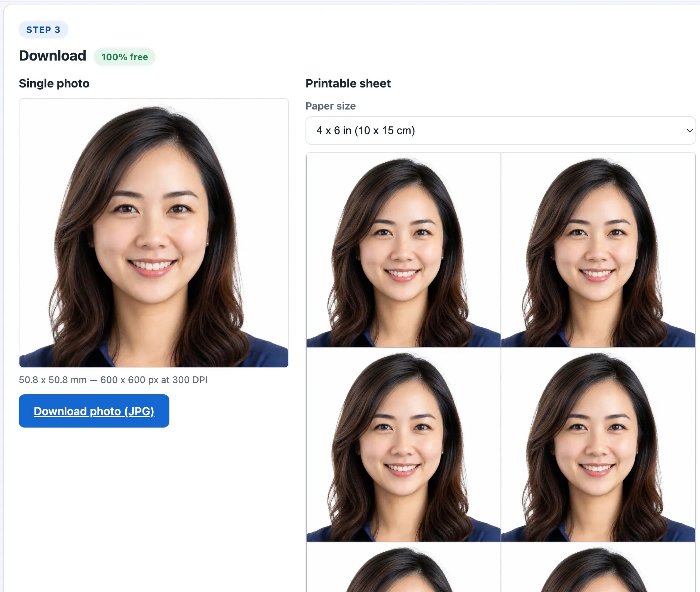Click the Download photo (JPG) button

(94, 411)
